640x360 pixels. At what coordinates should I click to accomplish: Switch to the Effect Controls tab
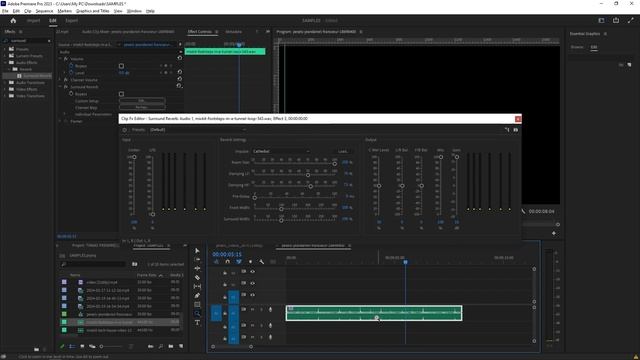[200, 31]
